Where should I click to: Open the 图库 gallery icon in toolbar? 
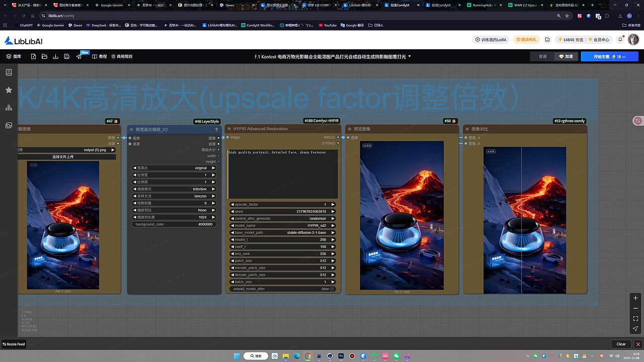point(14,57)
